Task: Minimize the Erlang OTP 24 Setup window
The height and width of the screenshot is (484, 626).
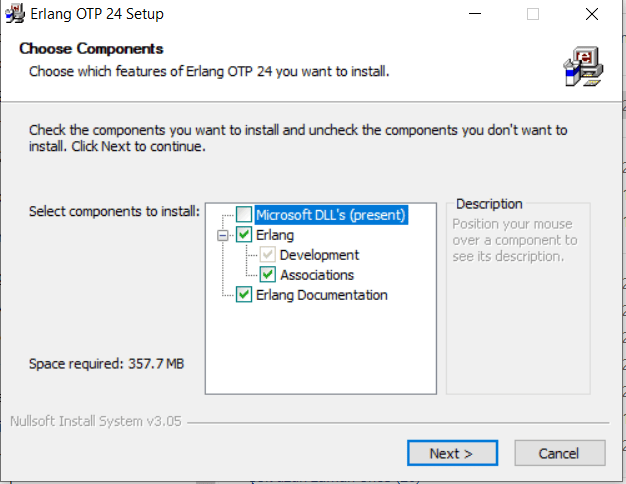Action: (475, 15)
